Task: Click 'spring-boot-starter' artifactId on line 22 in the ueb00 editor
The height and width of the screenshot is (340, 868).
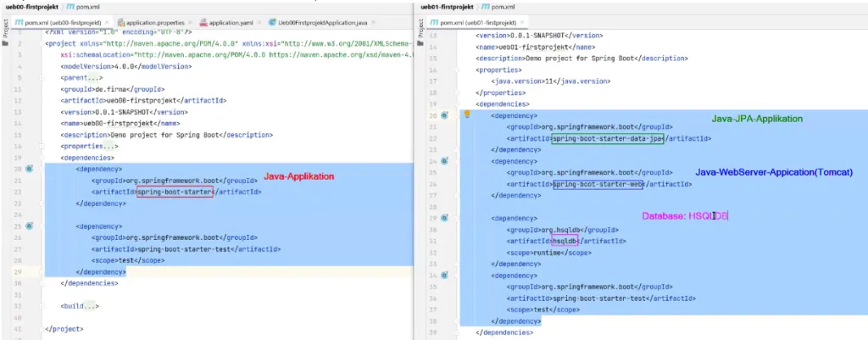Action: coord(175,192)
